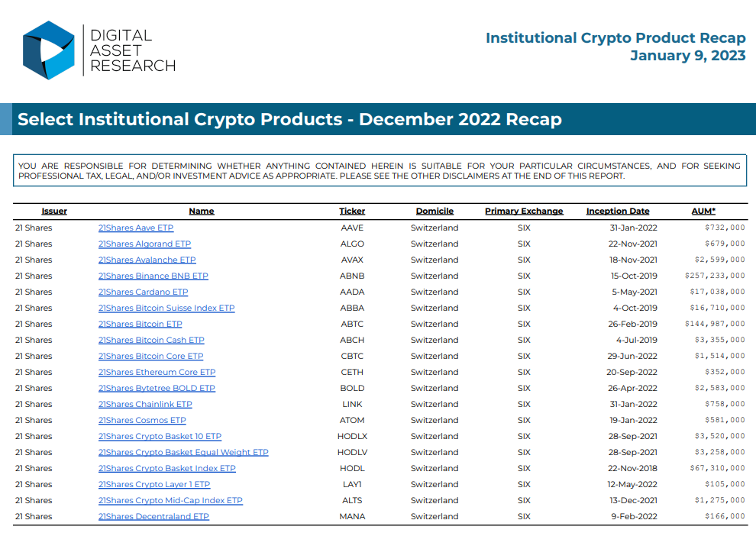Open the 21Shares Binance BNB ETP link
This screenshot has width=756, height=533.
pyautogui.click(x=153, y=276)
